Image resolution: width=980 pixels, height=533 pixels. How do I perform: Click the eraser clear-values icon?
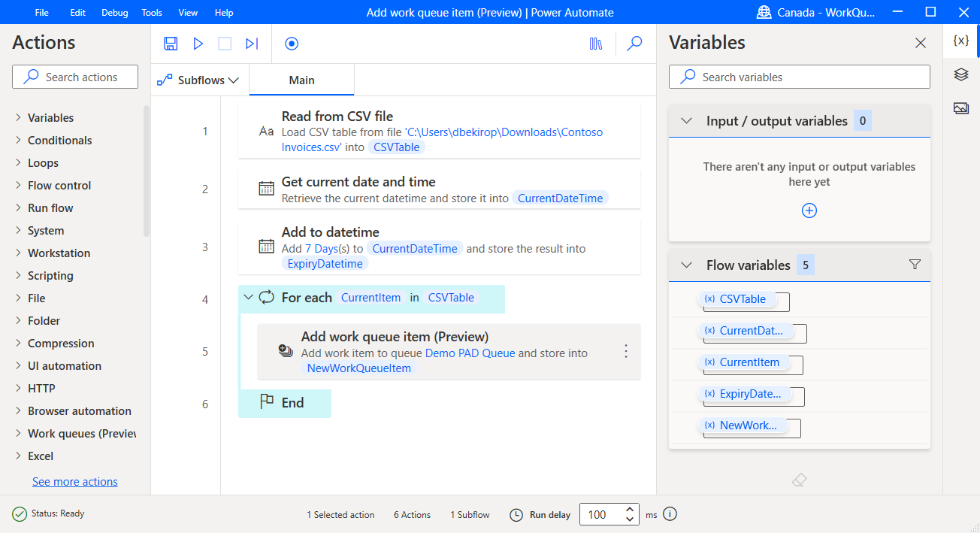(x=800, y=480)
